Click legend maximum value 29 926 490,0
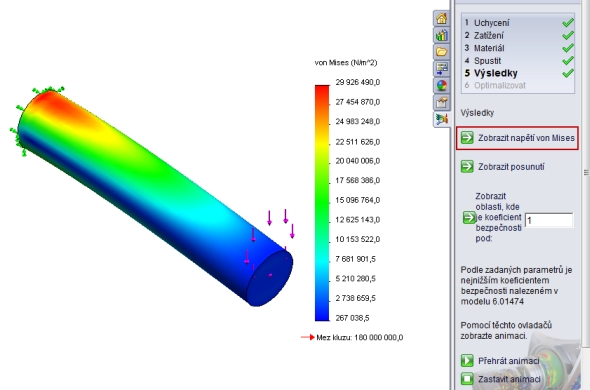The height and width of the screenshot is (390, 590). pyautogui.click(x=357, y=82)
